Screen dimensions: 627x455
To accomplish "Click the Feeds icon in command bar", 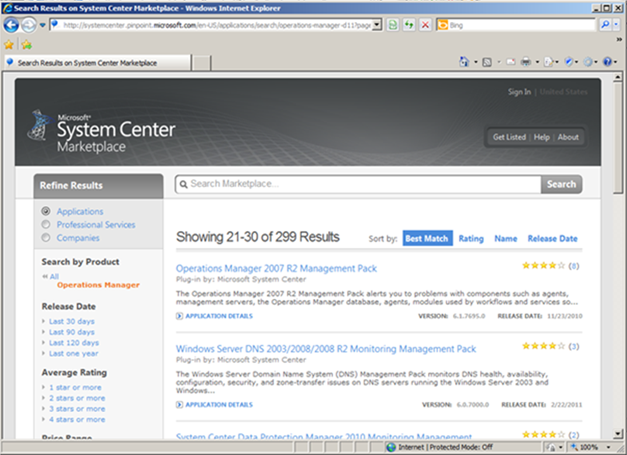I will [487, 62].
